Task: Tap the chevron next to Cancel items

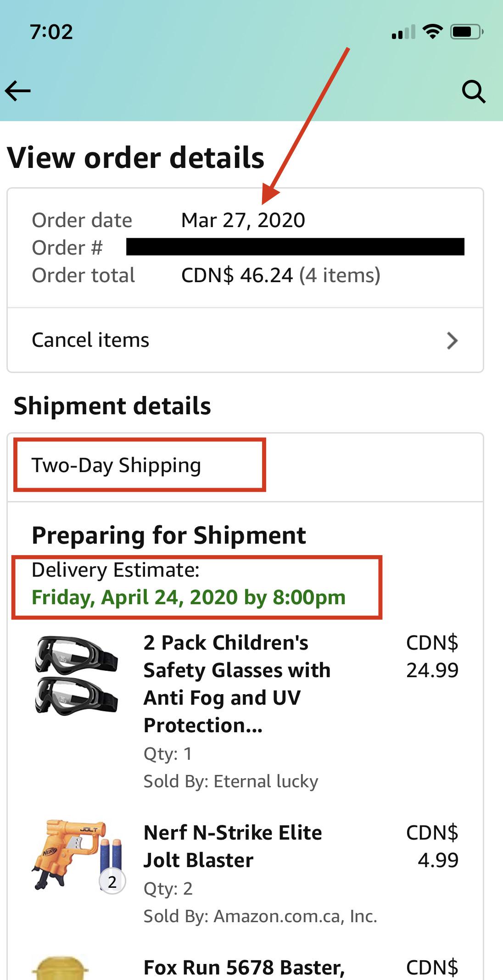Action: 453,340
